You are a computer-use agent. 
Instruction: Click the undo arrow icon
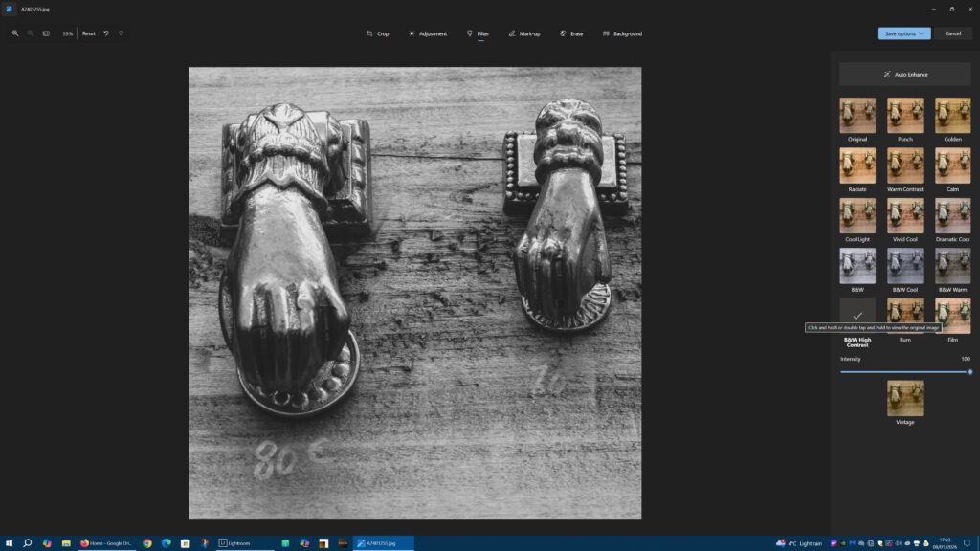[106, 33]
